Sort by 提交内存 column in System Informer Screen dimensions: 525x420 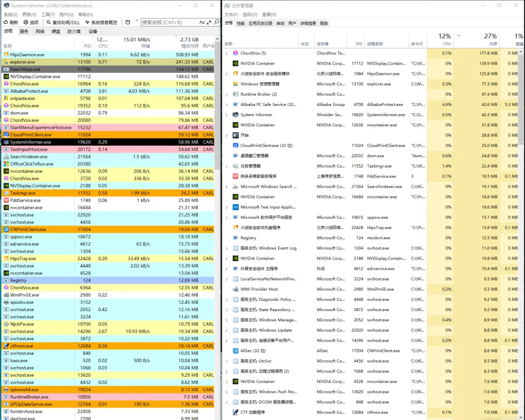176,43
